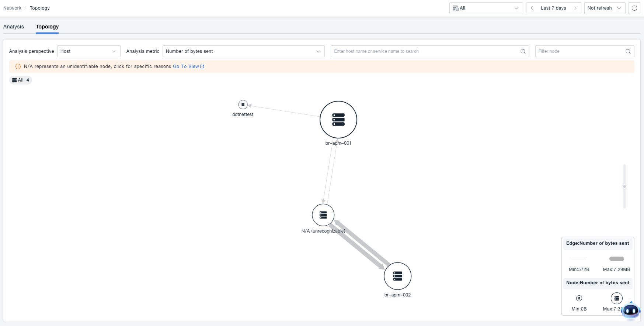Click the br-apm-001 host node icon
The height and width of the screenshot is (326, 644).
point(338,120)
